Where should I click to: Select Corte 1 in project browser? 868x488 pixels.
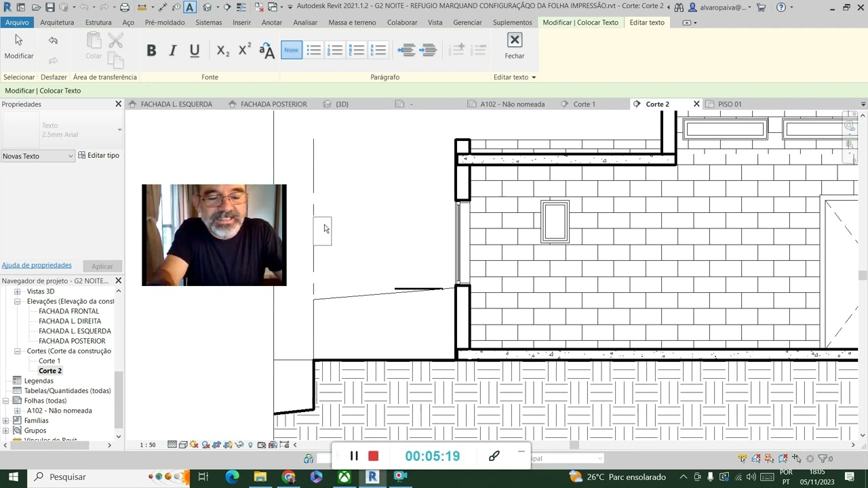(50, 361)
